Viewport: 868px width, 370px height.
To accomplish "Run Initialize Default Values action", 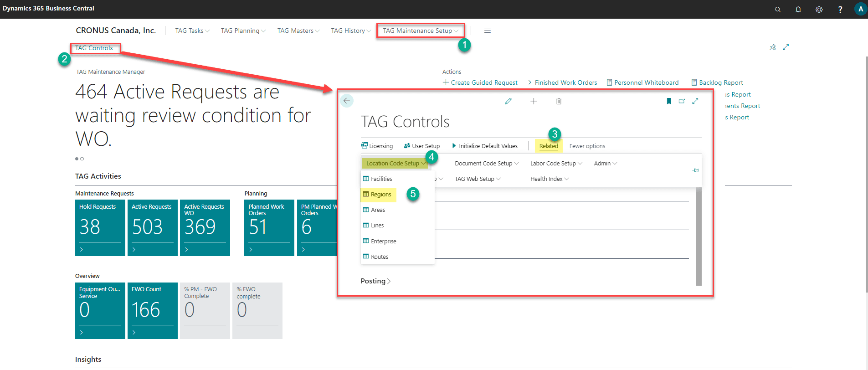I will (485, 146).
